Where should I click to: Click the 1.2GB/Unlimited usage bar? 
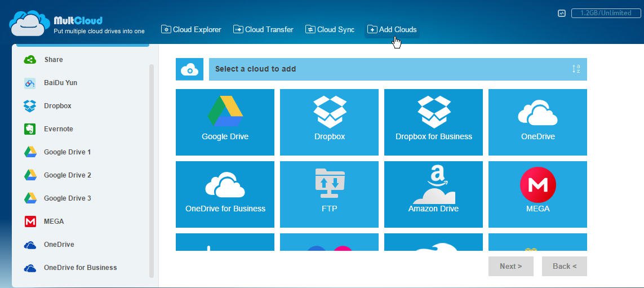[606, 13]
